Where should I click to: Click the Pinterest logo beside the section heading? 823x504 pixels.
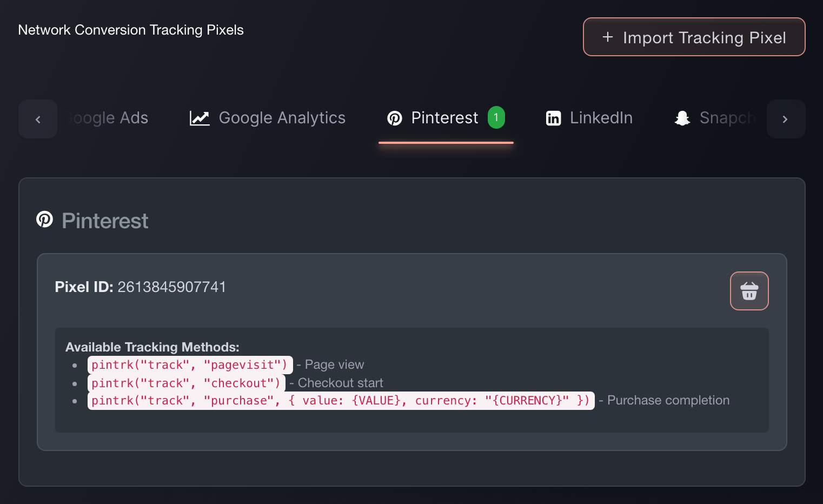[44, 219]
